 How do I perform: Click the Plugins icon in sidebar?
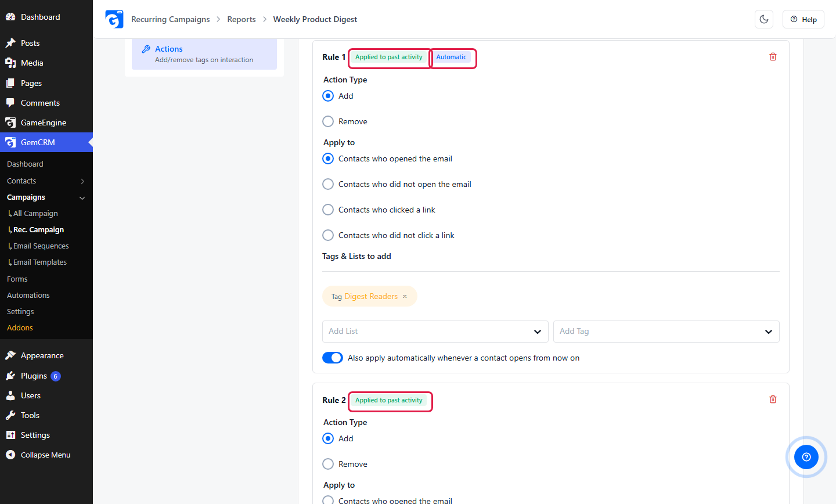point(10,376)
